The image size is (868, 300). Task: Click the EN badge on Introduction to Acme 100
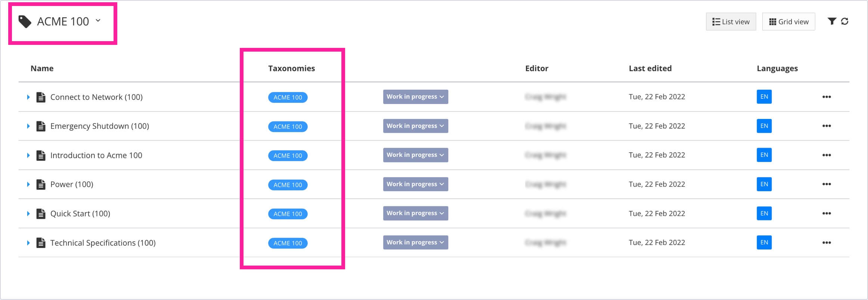point(764,155)
